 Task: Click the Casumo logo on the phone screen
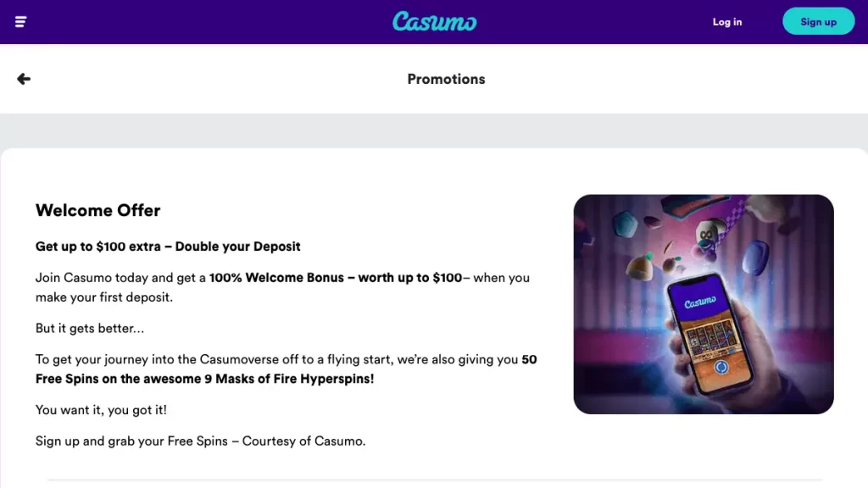700,302
